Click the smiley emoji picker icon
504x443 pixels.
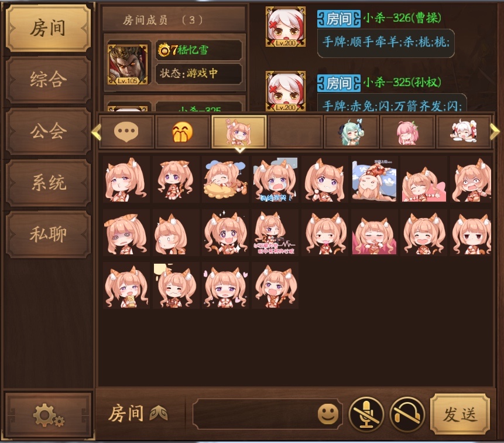pyautogui.click(x=328, y=414)
